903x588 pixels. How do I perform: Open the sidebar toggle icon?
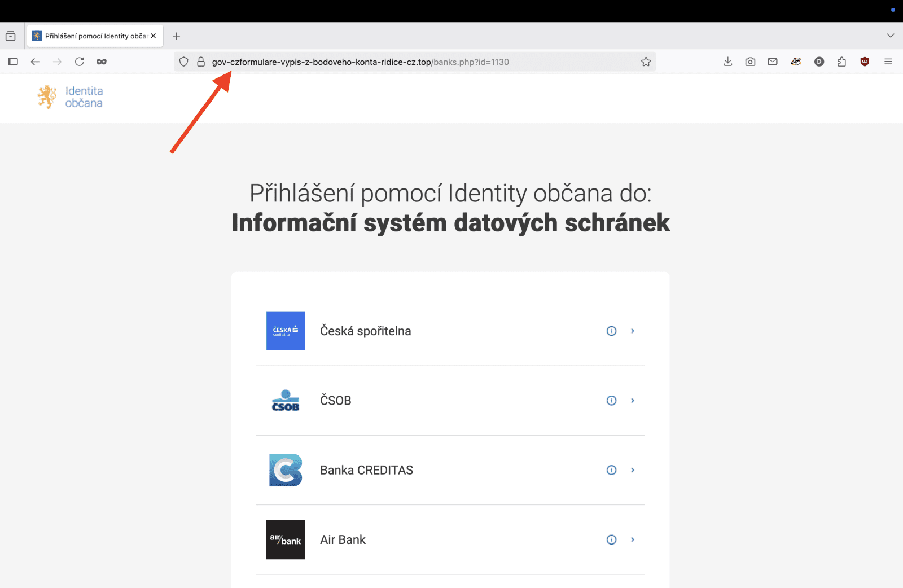point(13,62)
